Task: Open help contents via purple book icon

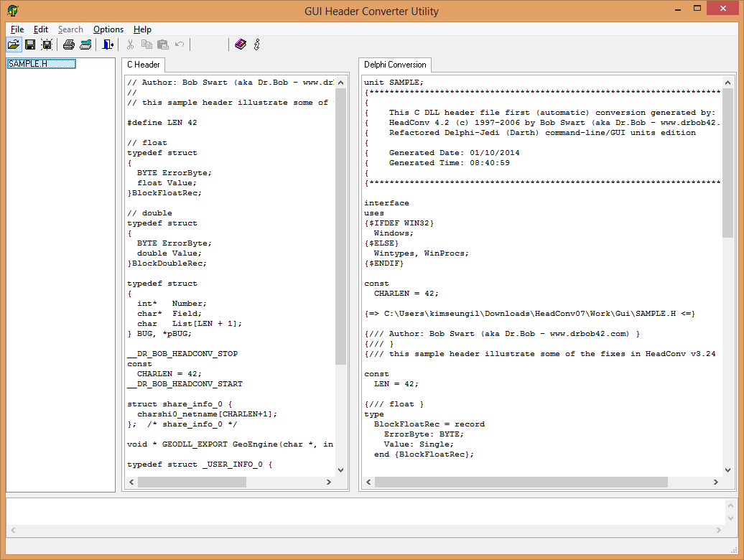Action: pos(240,45)
